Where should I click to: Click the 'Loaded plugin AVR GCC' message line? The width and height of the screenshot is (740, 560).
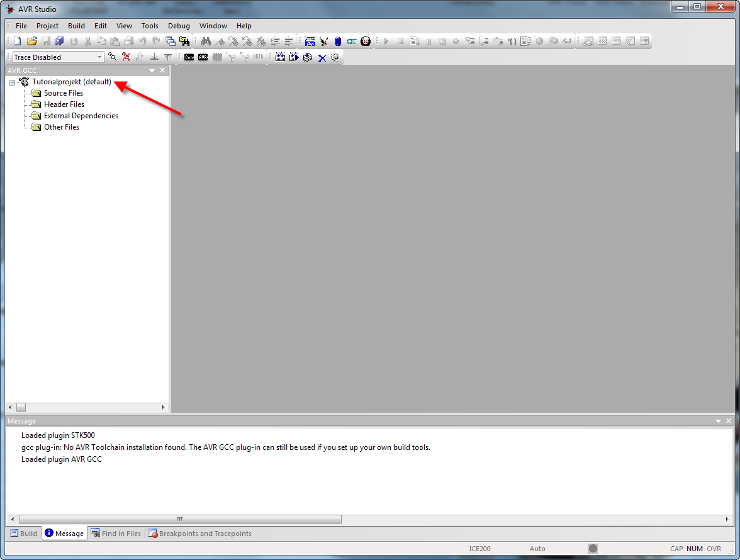click(x=62, y=459)
